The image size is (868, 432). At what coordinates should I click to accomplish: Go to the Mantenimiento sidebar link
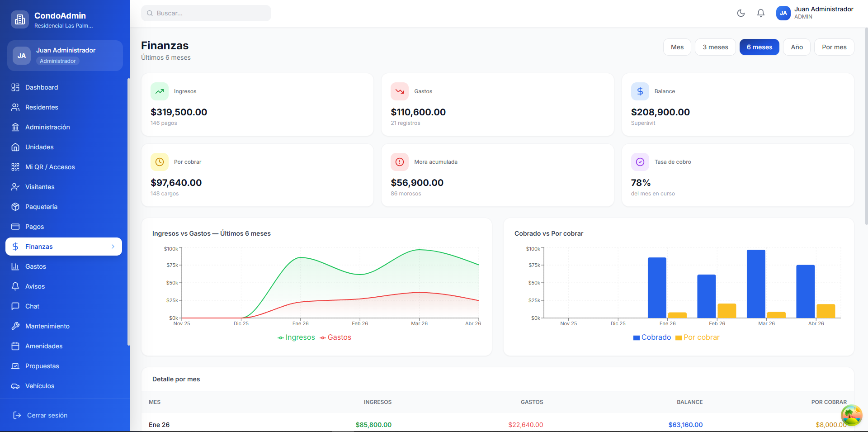47,326
